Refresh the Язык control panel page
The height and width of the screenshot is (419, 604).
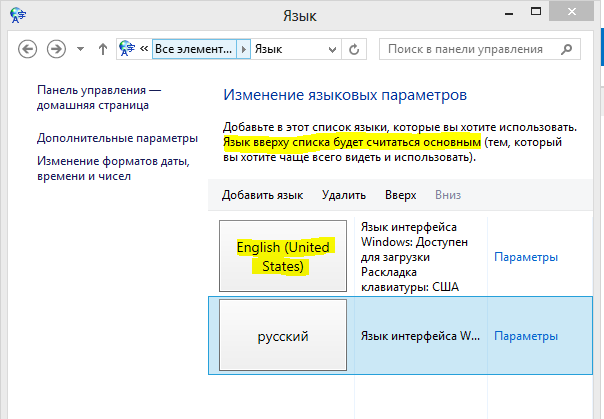[354, 49]
